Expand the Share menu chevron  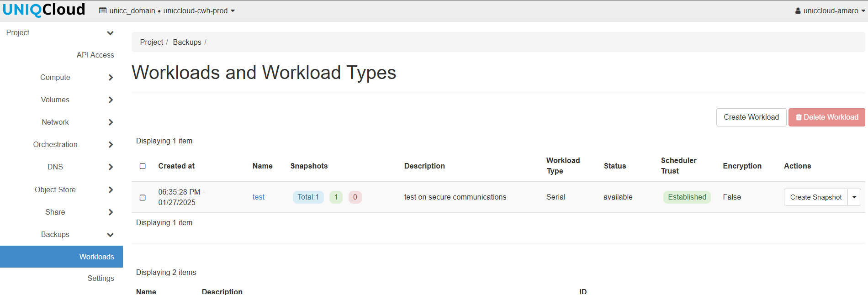[111, 212]
